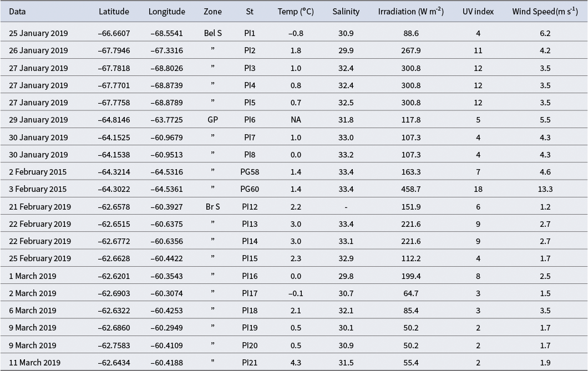The height and width of the screenshot is (371, 588).
Task: Select the 25 January 2019 date cell
Action: pyautogui.click(x=38, y=33)
